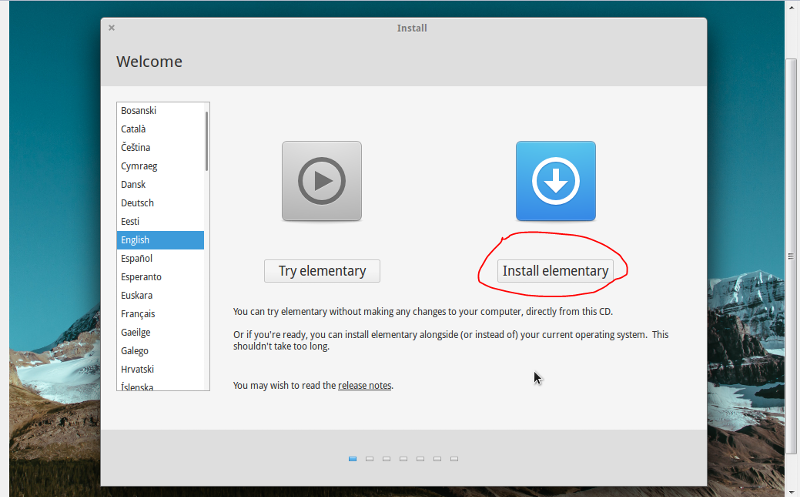800x497 pixels.
Task: Pick Eesti in the language list
Action: point(160,221)
